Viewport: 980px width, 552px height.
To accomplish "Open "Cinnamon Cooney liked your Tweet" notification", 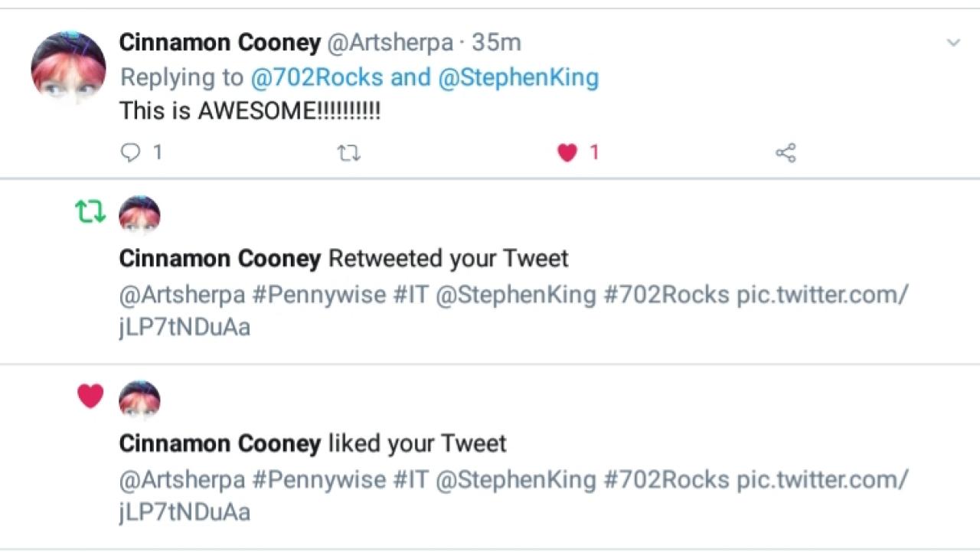I will coord(312,443).
